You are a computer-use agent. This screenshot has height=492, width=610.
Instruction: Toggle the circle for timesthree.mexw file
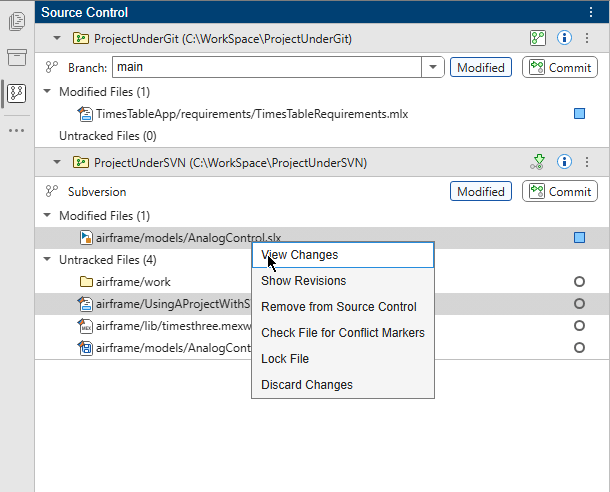(579, 326)
